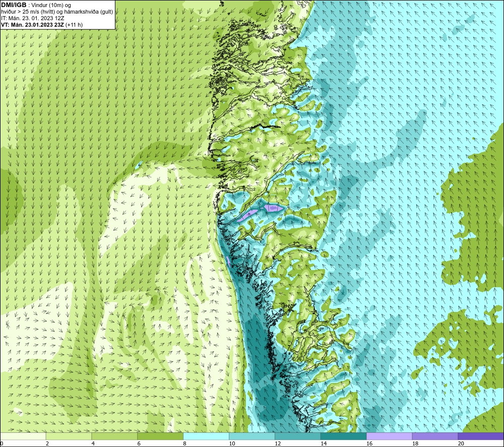
Task: Click the 'DMI/IGB' title text
Action: point(14,5)
